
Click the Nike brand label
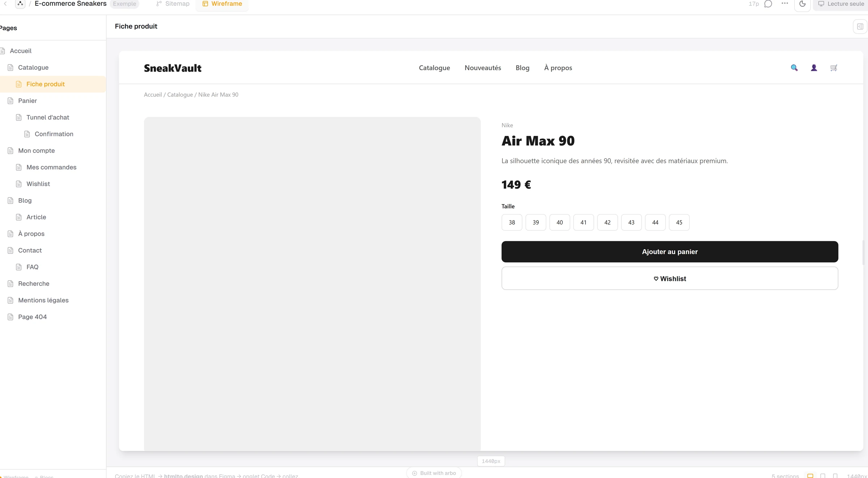(x=507, y=125)
